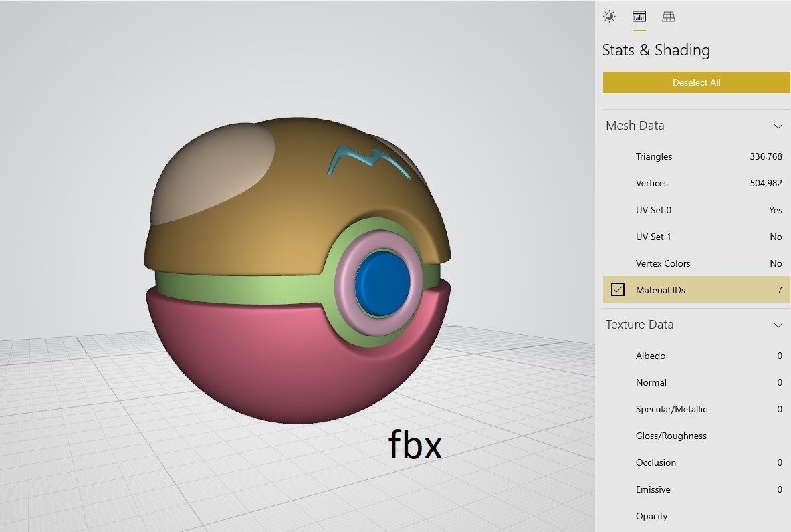Select the UV Set 1 row
The width and height of the screenshot is (791, 532).
point(696,237)
